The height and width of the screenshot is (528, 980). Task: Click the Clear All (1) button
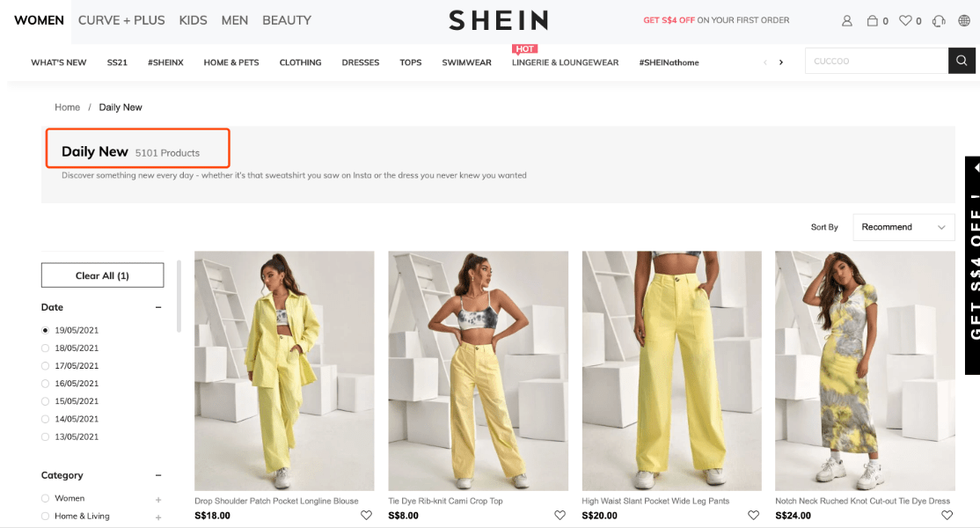click(x=103, y=275)
